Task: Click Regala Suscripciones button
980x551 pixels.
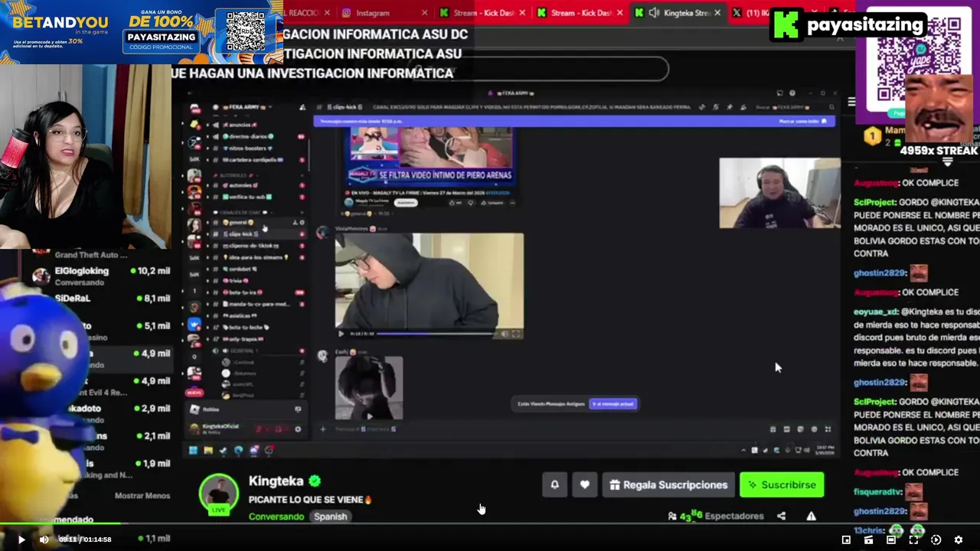Action: (668, 484)
